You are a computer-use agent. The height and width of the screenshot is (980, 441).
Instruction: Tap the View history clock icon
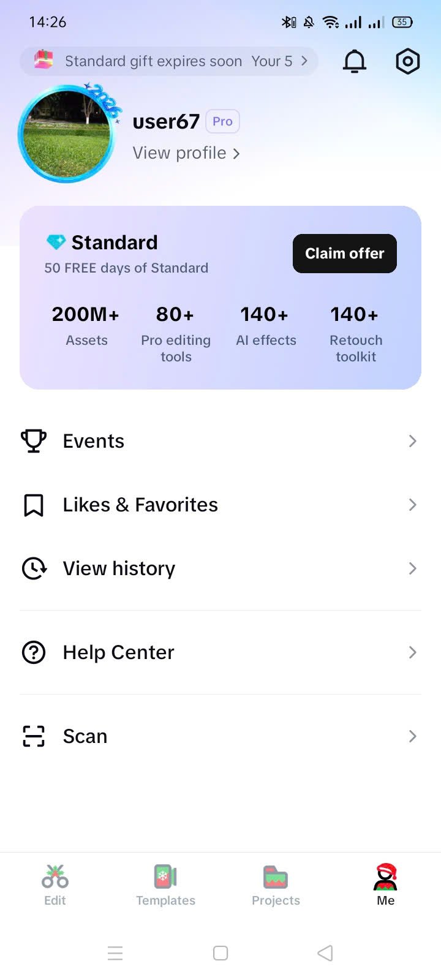point(34,568)
